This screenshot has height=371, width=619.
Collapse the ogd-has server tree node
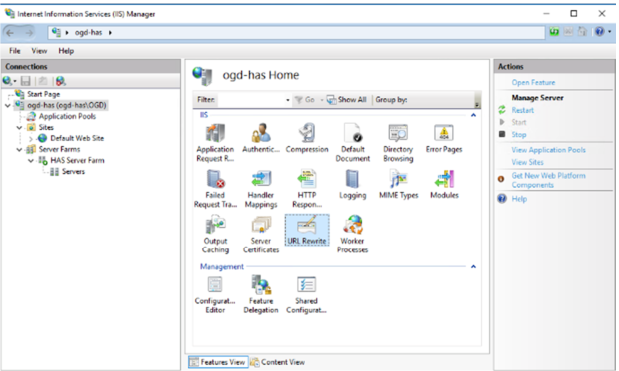click(8, 105)
